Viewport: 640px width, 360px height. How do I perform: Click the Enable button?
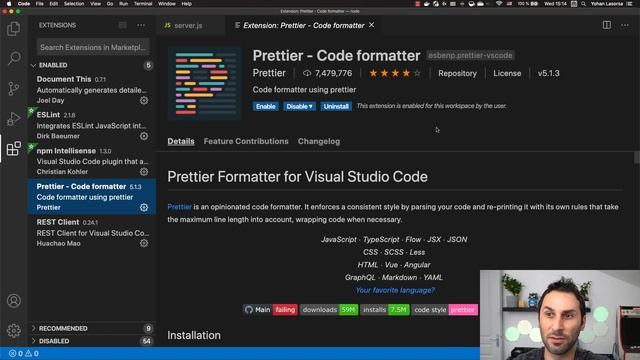tap(266, 107)
